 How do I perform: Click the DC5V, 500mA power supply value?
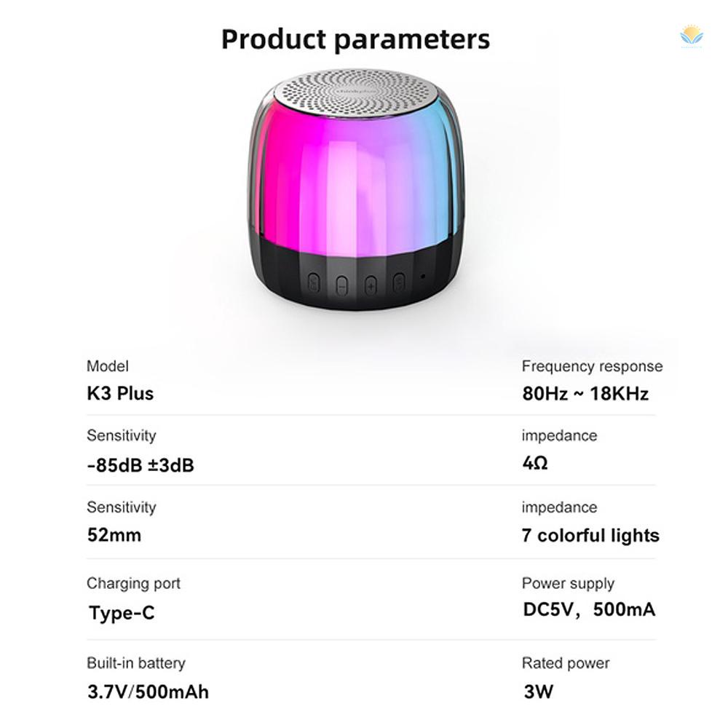[589, 609]
